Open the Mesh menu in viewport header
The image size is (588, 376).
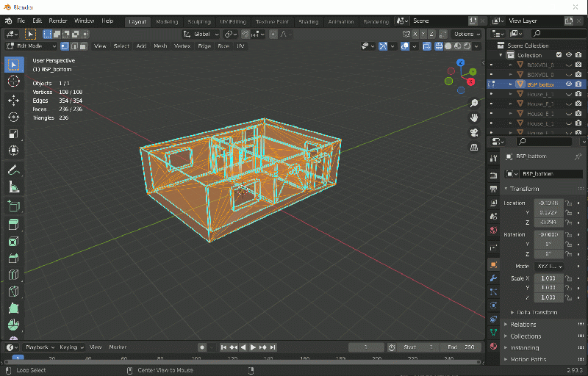tap(159, 46)
